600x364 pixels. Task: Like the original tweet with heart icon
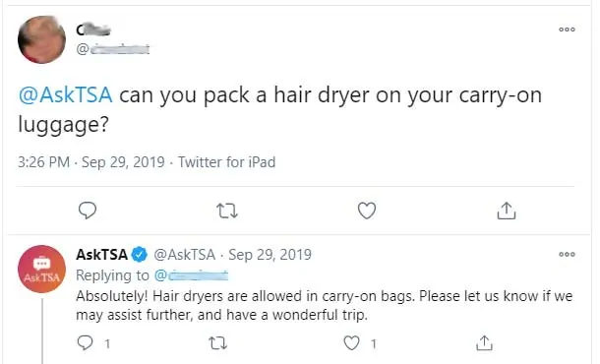367,211
